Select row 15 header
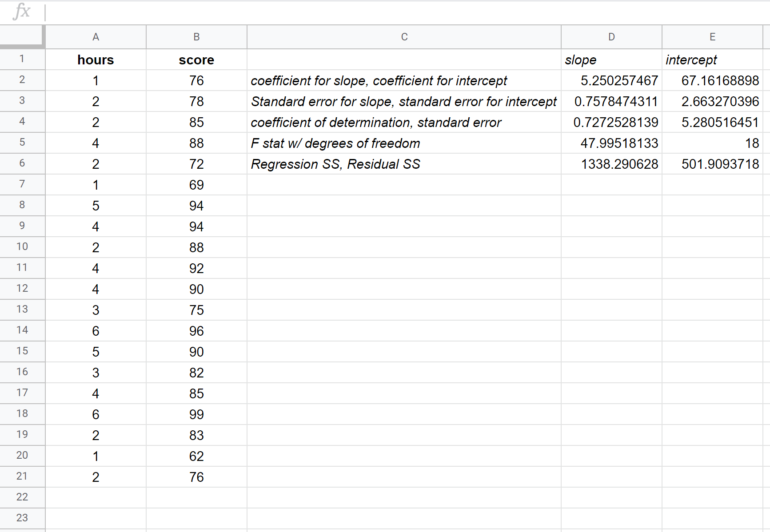The image size is (770, 532). pos(22,351)
